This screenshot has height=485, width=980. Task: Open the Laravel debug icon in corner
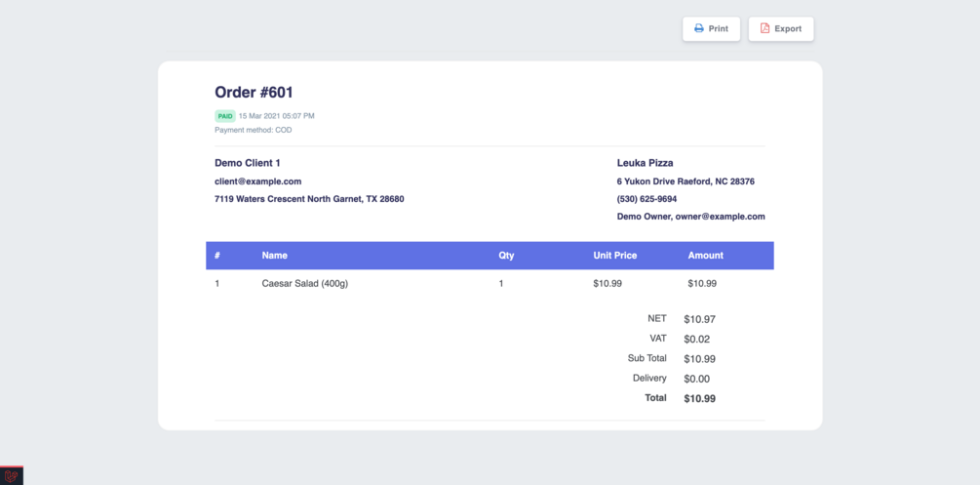[12, 475]
